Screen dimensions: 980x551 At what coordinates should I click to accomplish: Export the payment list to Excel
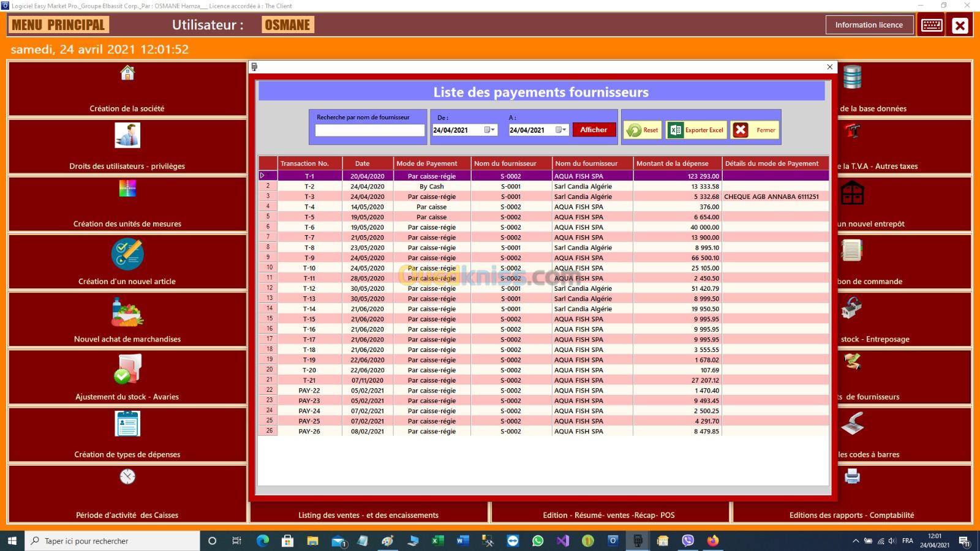pos(696,130)
